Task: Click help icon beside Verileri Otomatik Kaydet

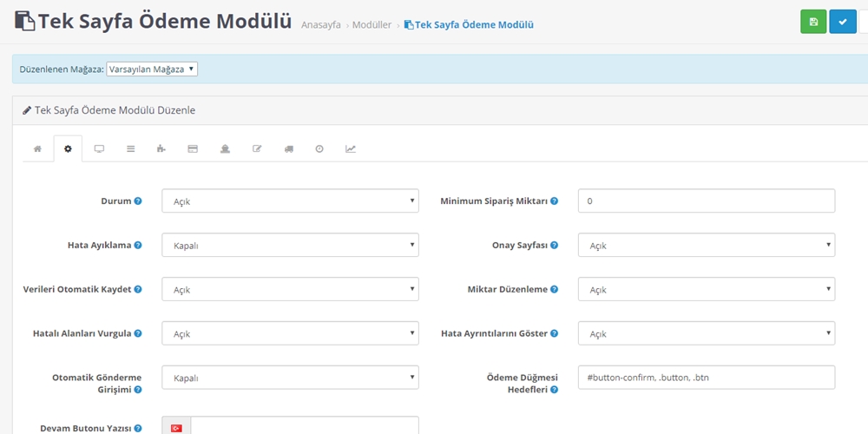Action: pyautogui.click(x=138, y=290)
